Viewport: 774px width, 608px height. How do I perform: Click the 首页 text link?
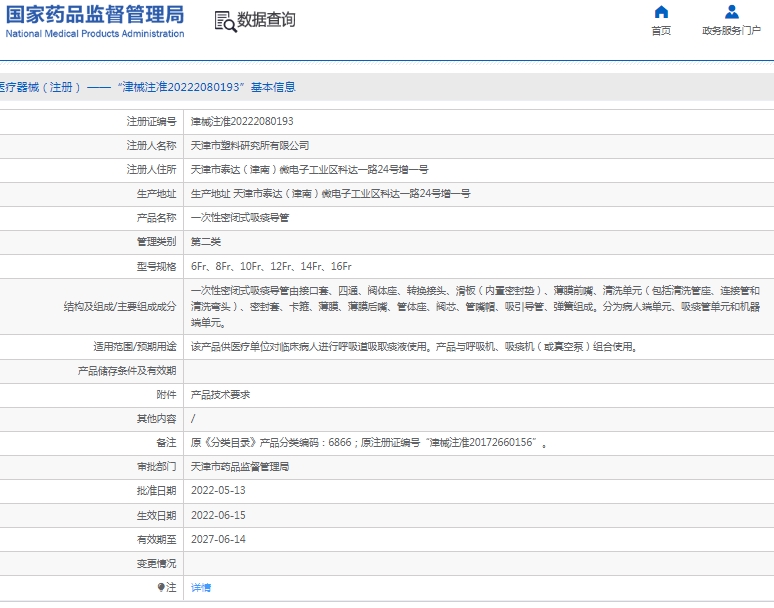pos(661,31)
